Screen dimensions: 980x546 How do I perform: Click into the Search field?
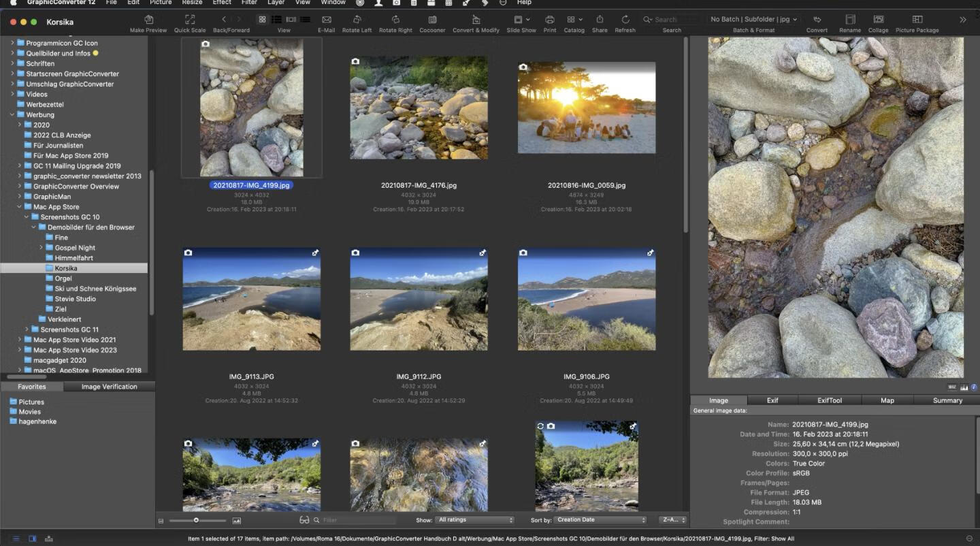tap(672, 20)
